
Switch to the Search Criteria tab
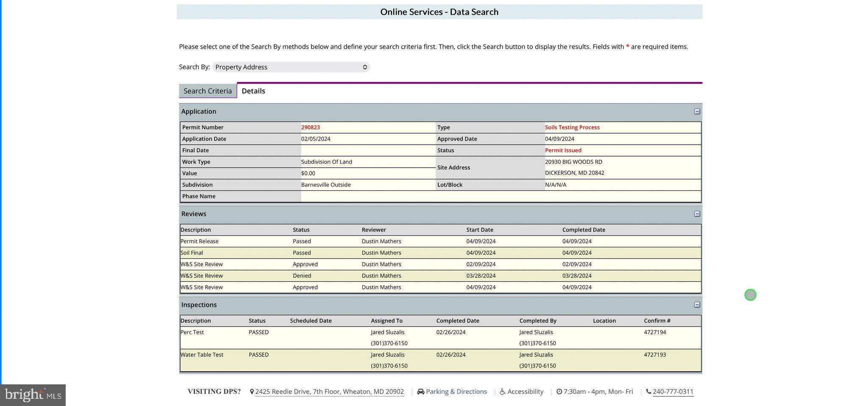[208, 91]
